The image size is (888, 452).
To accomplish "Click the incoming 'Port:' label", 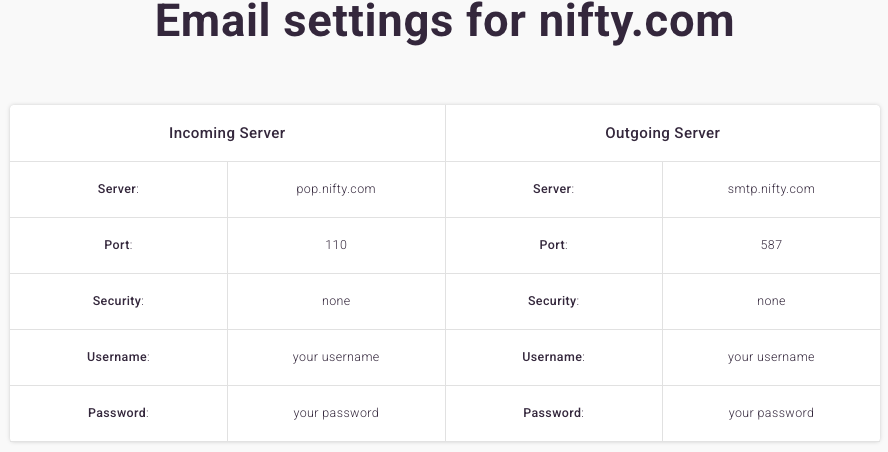I will click(x=118, y=245).
